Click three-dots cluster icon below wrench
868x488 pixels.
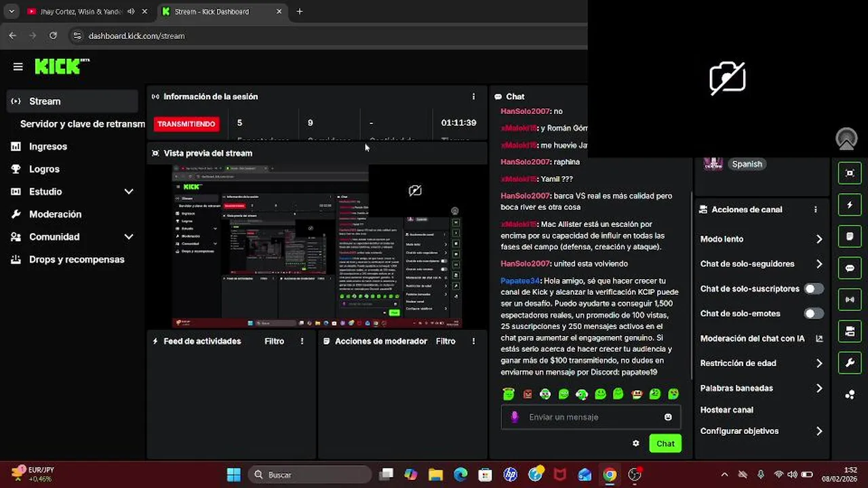(x=850, y=394)
